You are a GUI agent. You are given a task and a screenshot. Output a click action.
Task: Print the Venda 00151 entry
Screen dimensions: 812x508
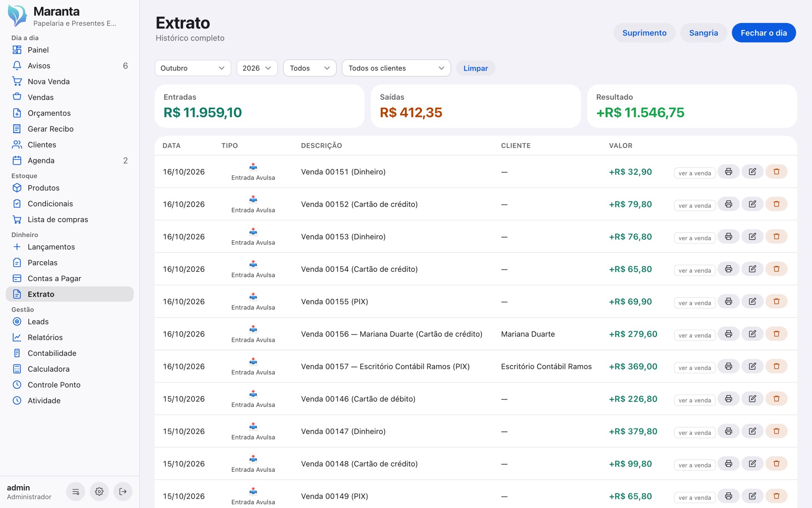(x=729, y=172)
